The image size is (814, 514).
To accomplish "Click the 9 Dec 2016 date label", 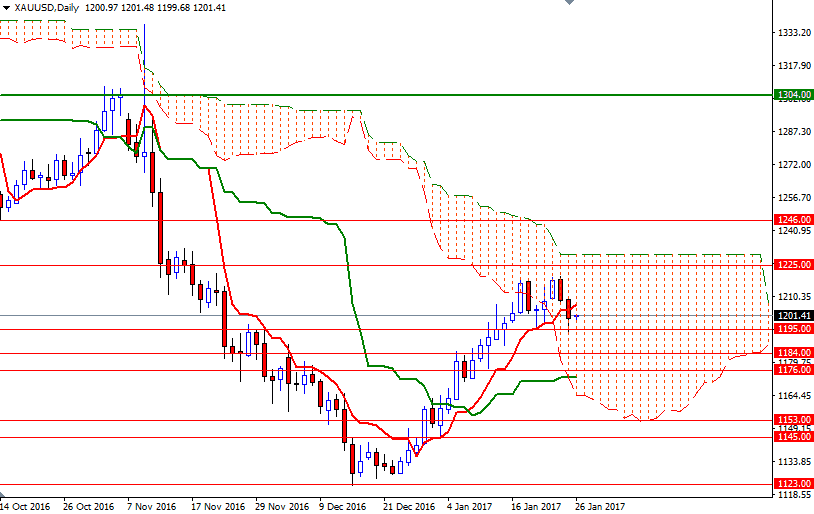I will click(x=343, y=506).
